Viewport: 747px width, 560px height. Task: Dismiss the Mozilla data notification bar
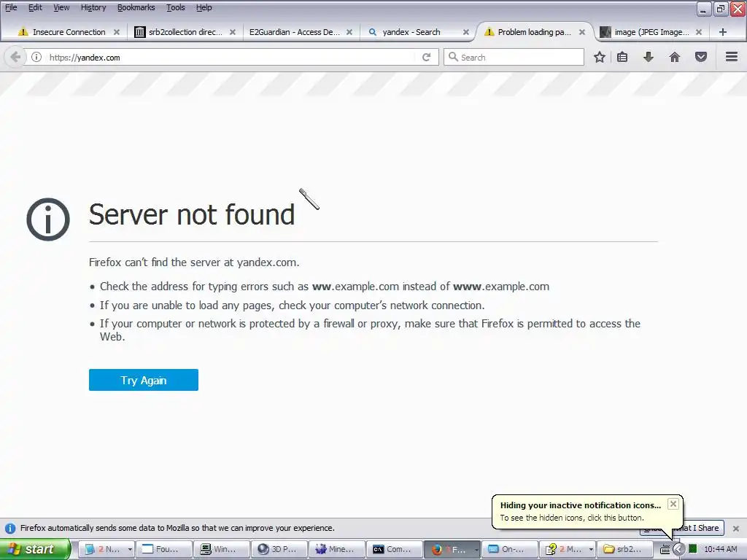click(x=735, y=528)
